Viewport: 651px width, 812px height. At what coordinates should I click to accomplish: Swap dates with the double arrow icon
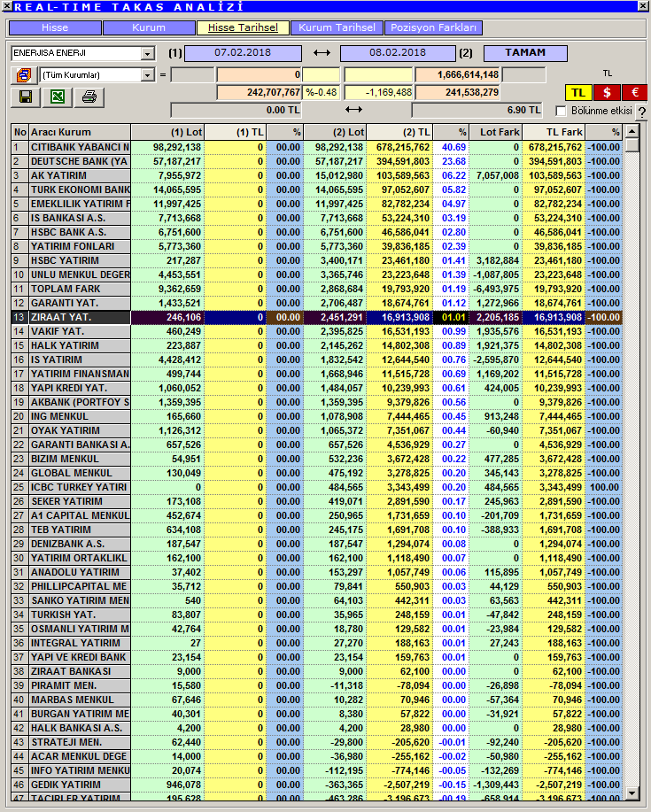(322, 53)
